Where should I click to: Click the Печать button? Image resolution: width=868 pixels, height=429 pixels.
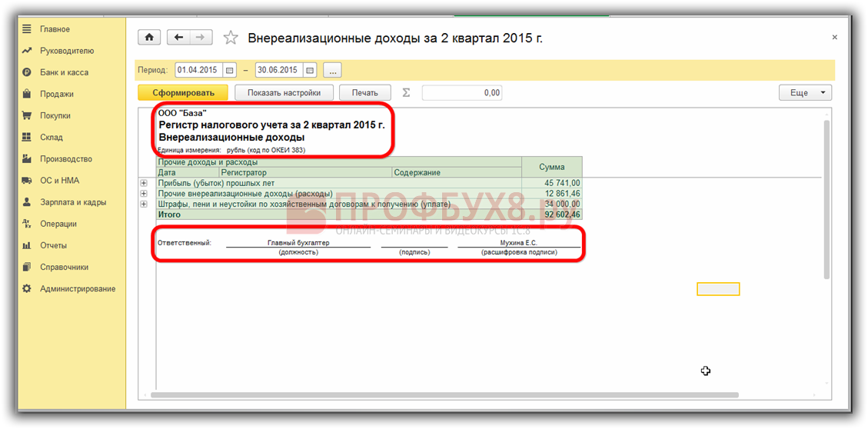(364, 93)
